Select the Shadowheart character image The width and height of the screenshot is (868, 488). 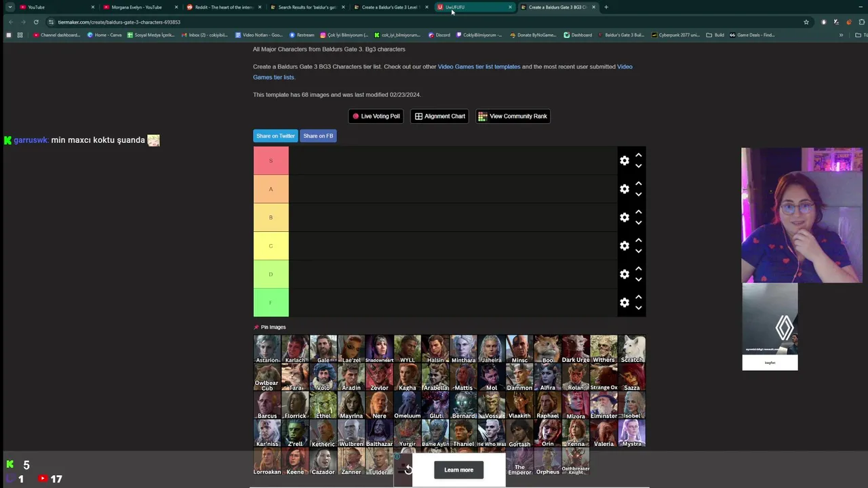click(x=379, y=349)
